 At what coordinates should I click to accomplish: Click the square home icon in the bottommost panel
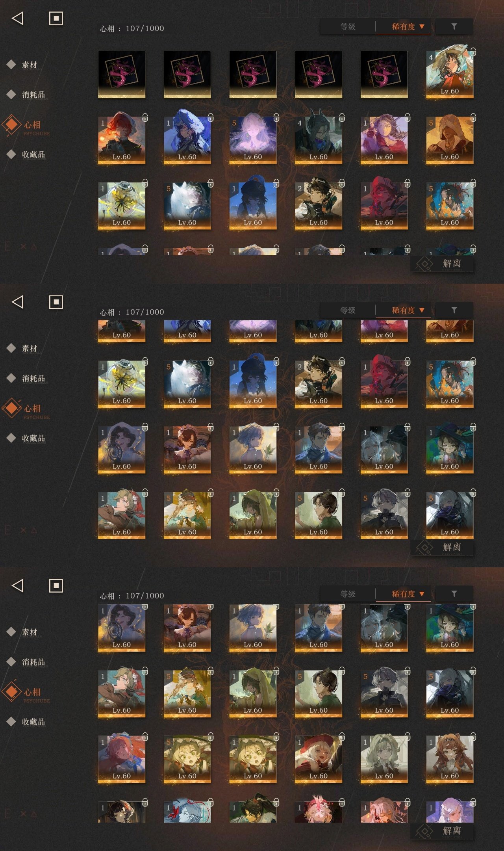[56, 585]
